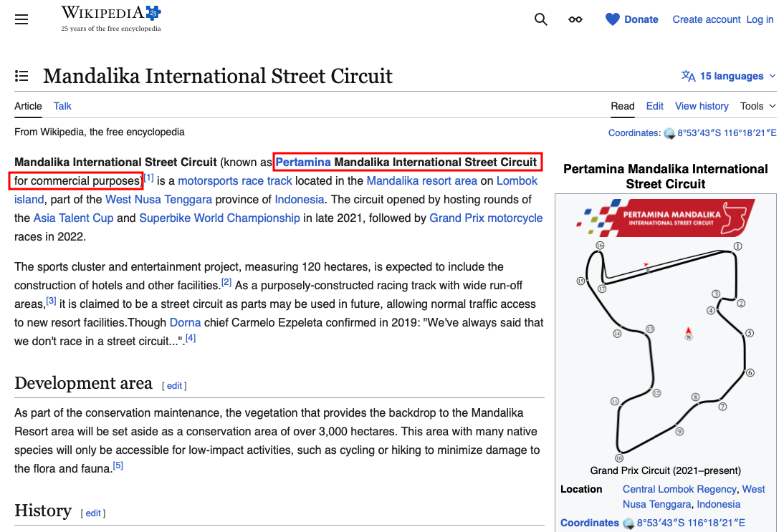
Task: Open Central Lombok Regency link
Action: (x=679, y=489)
